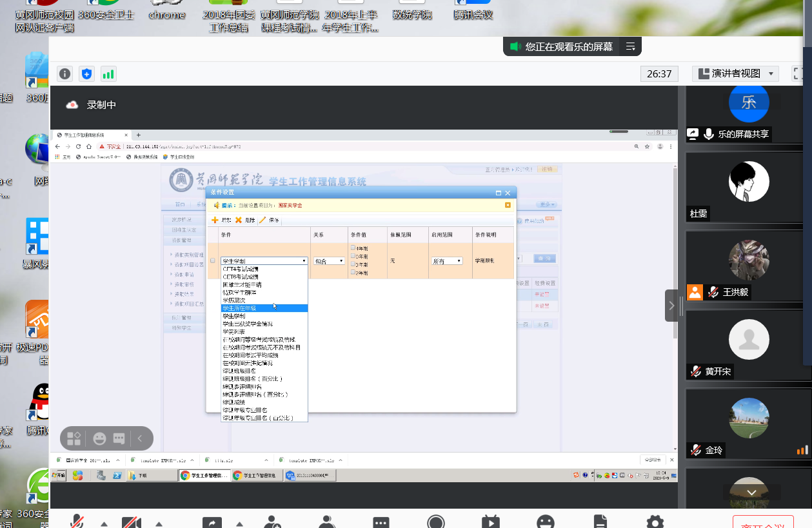812x528 pixels.
Task: Open the meeting settings gear
Action: 655,522
